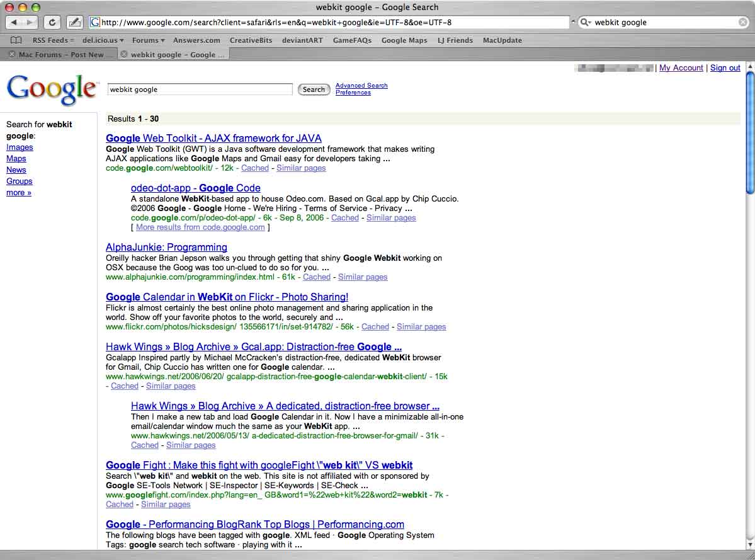755x560 pixels.
Task: Click the Google logo
Action: (x=52, y=89)
